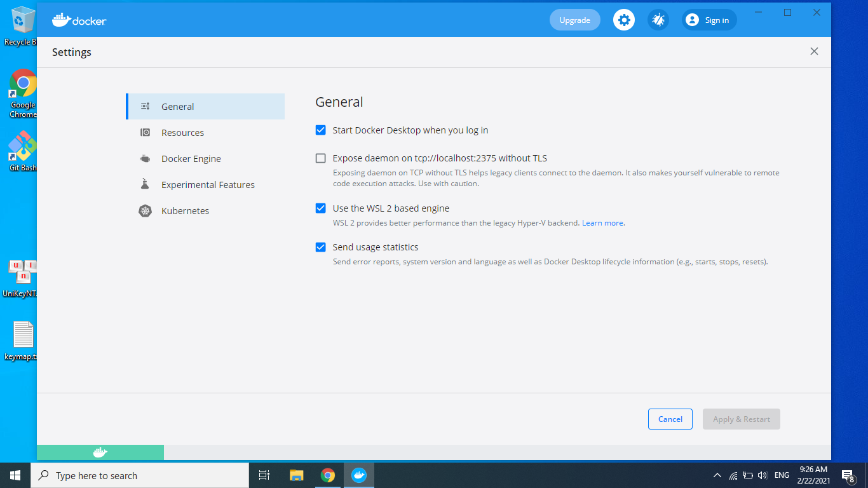Change the ENG input language
The image size is (868, 488).
782,475
